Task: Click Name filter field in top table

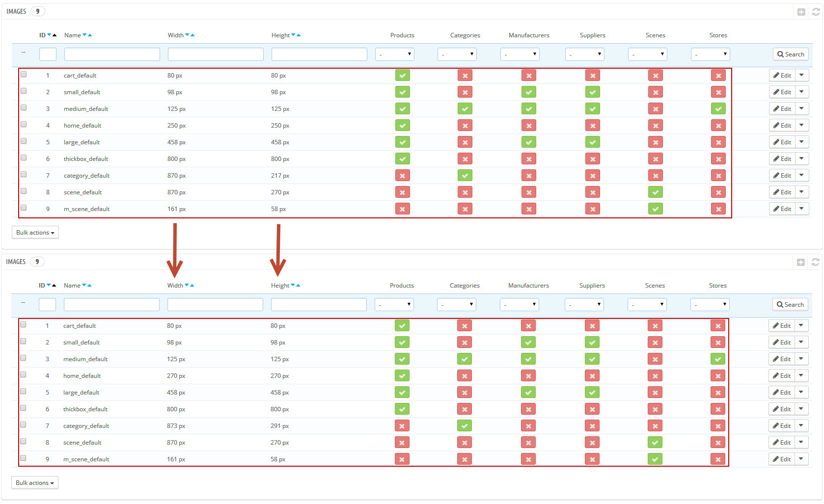Action: 112,54
